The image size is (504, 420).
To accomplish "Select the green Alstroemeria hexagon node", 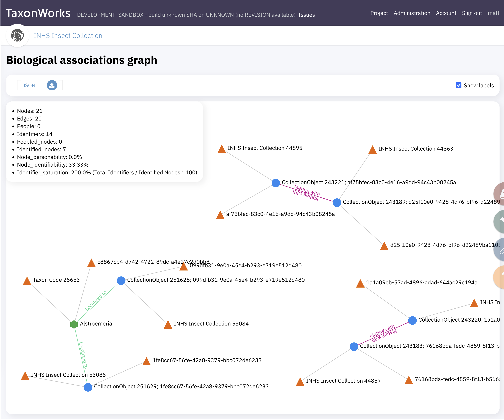I will pos(74,324).
